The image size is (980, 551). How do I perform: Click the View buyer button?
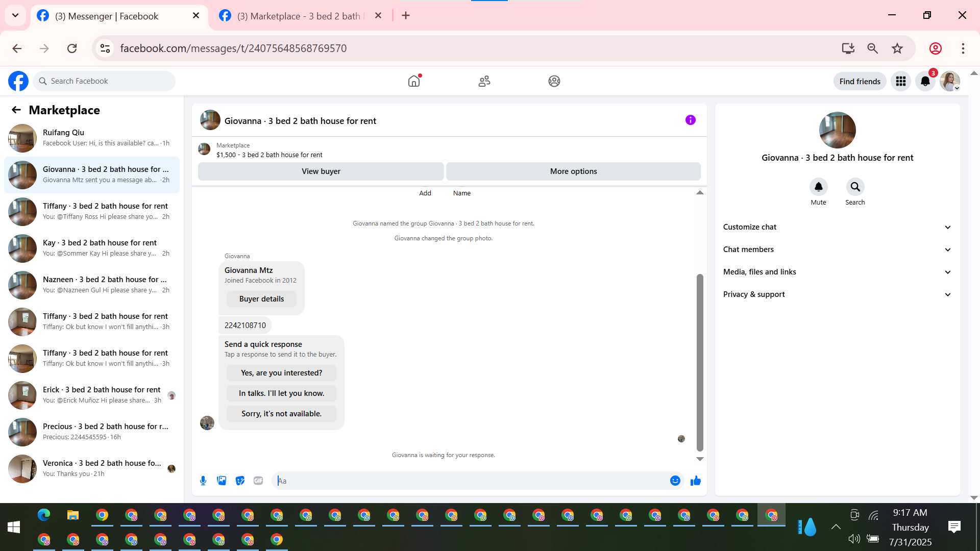321,171
